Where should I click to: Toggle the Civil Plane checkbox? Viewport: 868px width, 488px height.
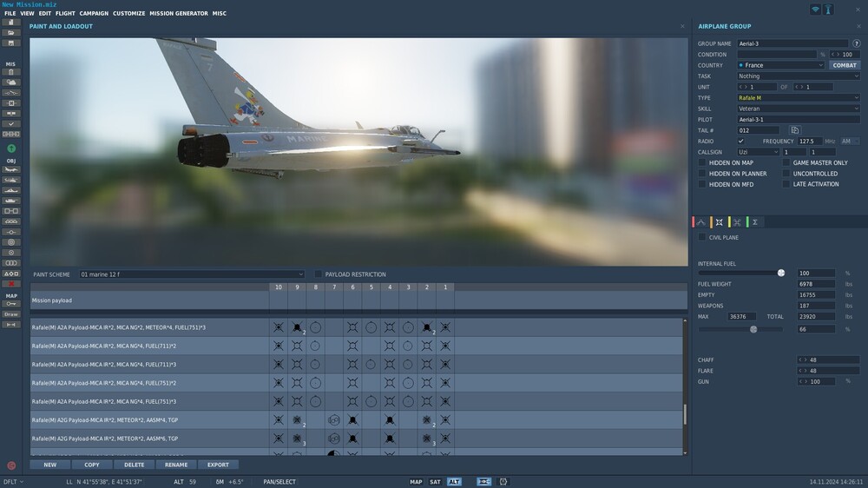pos(702,237)
